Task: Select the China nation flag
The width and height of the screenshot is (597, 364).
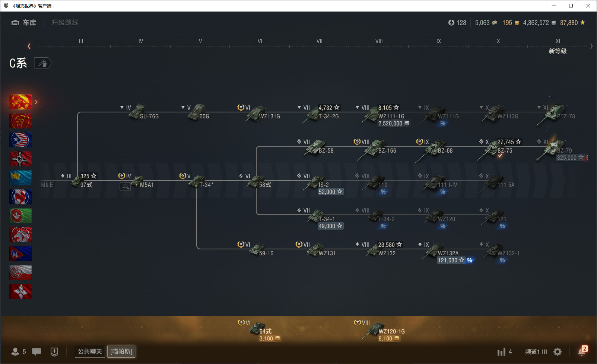Action: click(x=20, y=102)
